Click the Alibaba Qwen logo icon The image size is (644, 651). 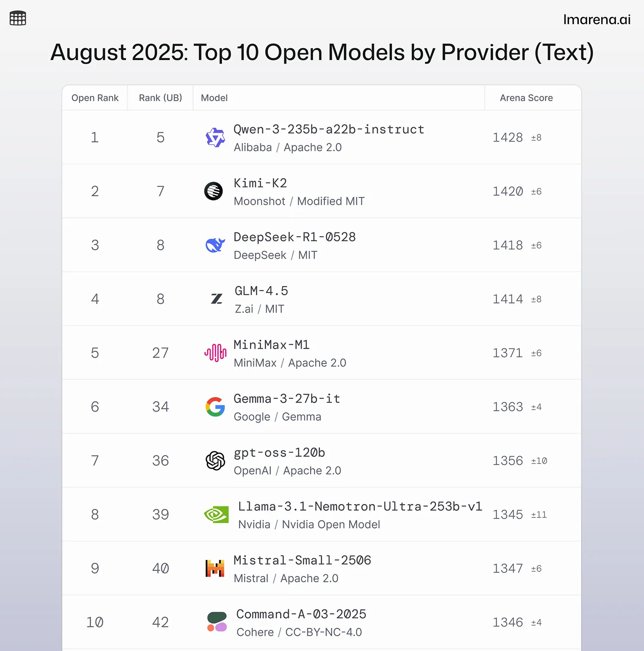(215, 137)
